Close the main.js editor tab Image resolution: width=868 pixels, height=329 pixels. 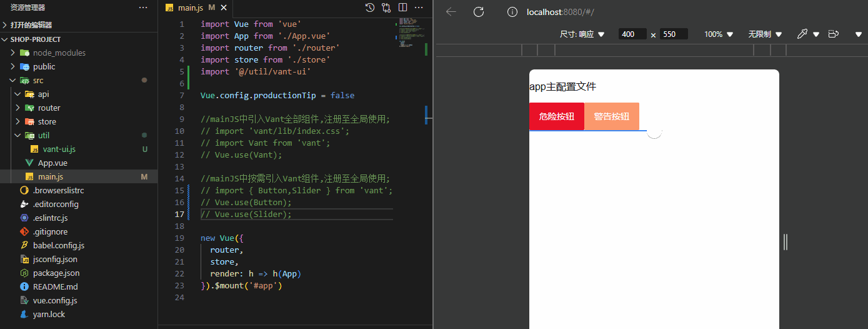point(224,8)
